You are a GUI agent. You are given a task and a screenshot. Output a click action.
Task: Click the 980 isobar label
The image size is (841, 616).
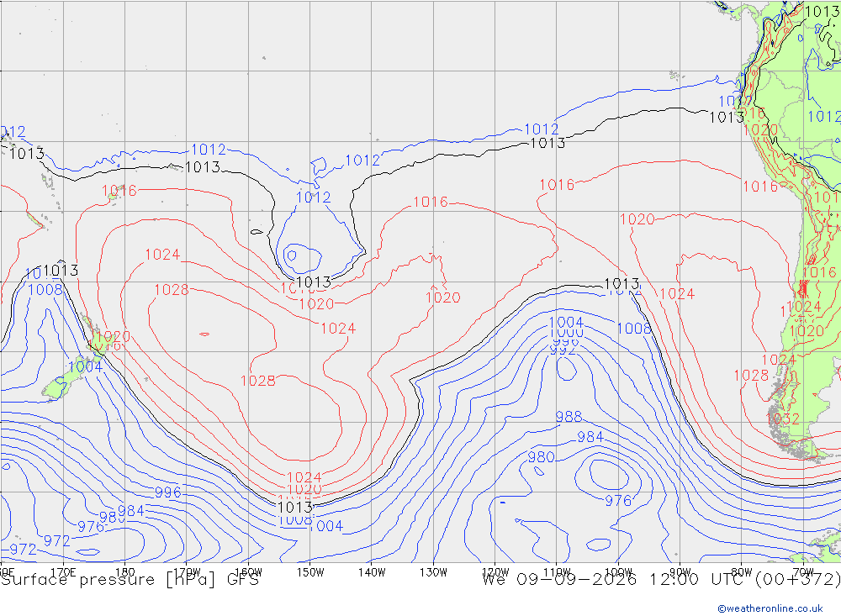pyautogui.click(x=541, y=457)
